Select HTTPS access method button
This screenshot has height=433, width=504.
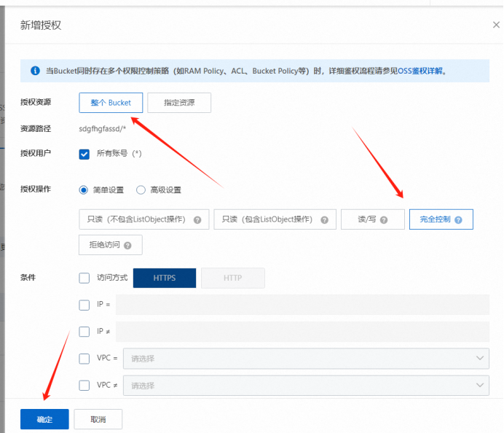[x=164, y=278]
